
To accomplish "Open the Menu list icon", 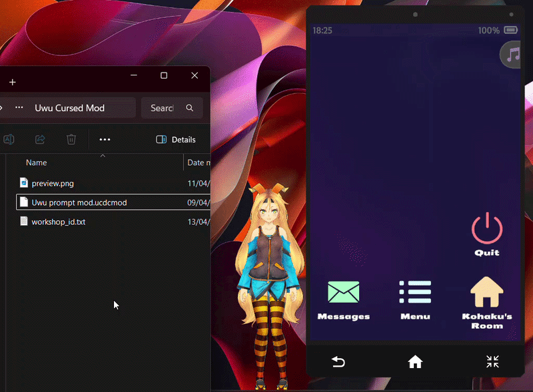I will click(x=415, y=293).
